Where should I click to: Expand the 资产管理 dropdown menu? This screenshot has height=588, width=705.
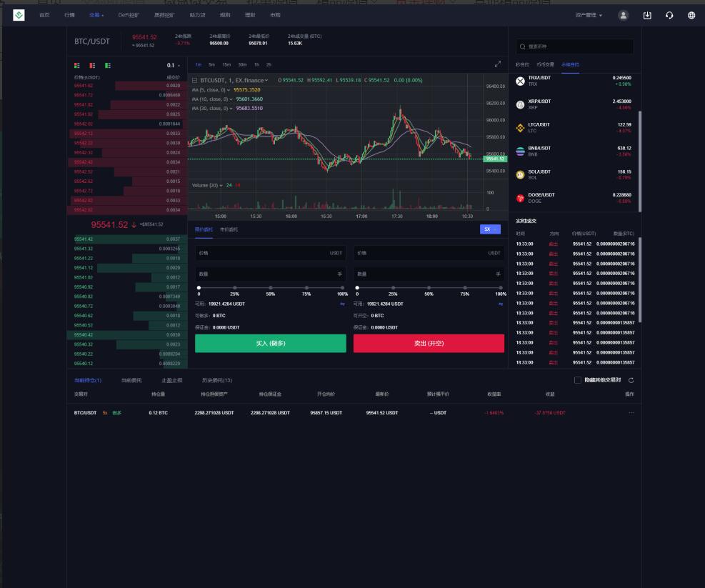point(589,15)
